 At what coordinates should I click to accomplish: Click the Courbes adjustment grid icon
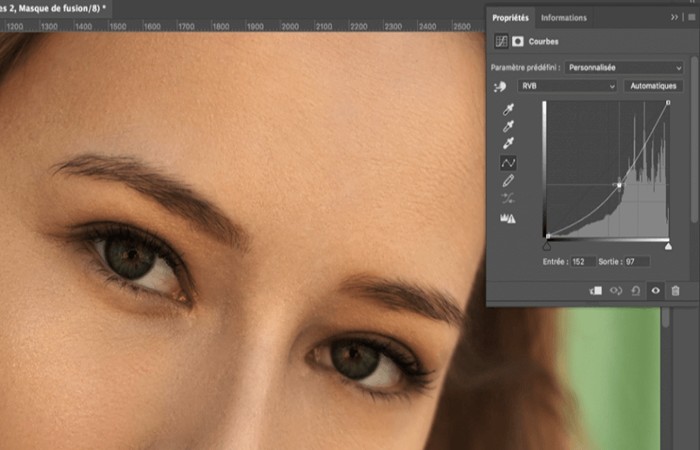(x=501, y=42)
